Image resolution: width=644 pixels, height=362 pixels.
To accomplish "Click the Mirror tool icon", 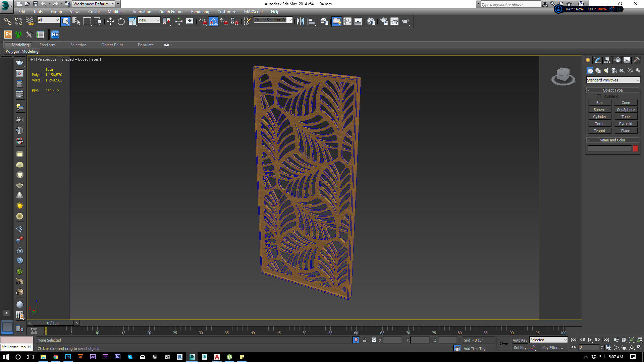I will pyautogui.click(x=300, y=21).
